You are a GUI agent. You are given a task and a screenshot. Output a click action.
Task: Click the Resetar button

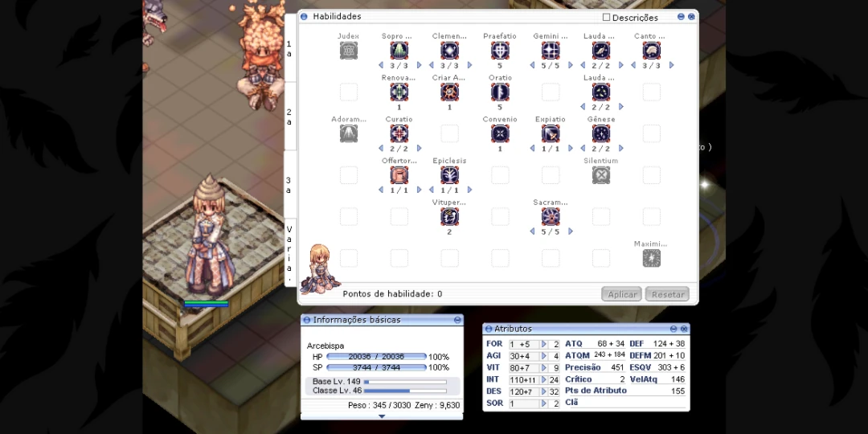click(667, 294)
